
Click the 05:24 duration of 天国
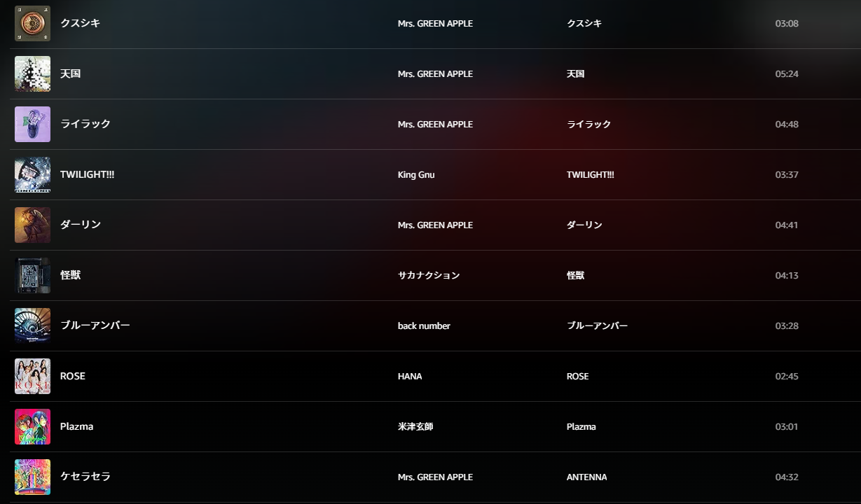point(787,73)
